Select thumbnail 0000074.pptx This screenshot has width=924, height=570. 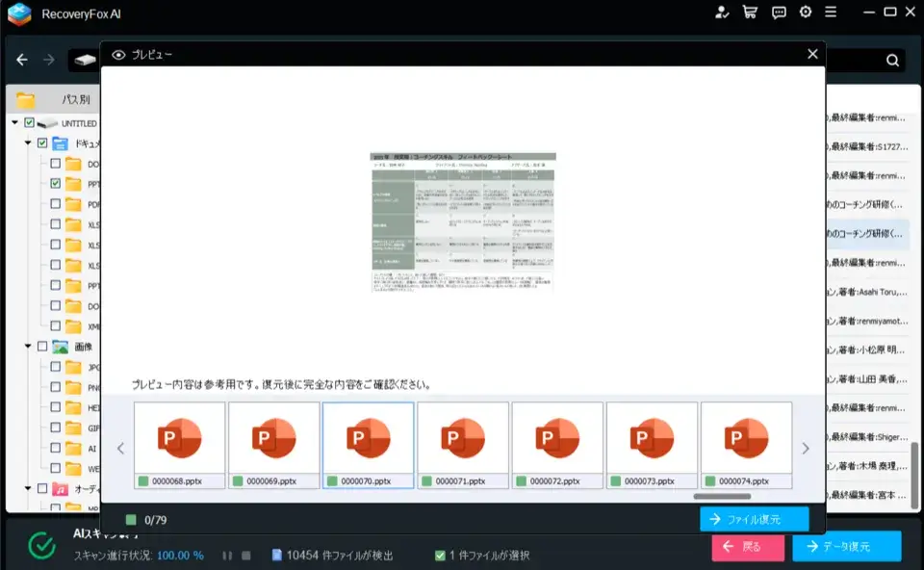pos(747,445)
